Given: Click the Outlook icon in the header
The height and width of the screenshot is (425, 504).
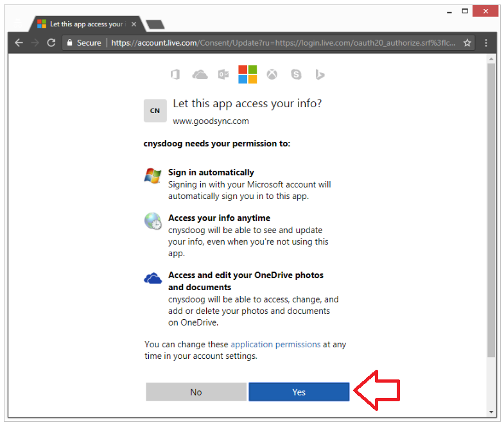Looking at the screenshot, I should [223, 74].
